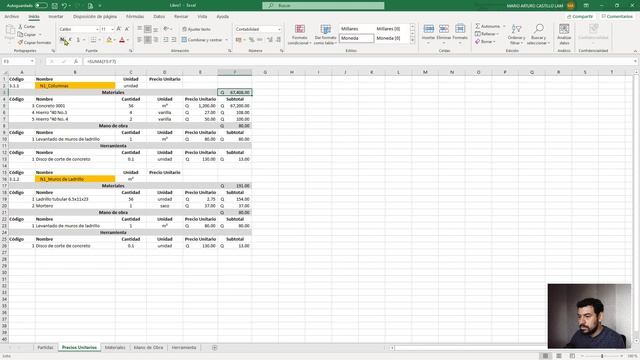Align cell content to middle
This screenshot has width=640, height=360.
[148, 29]
